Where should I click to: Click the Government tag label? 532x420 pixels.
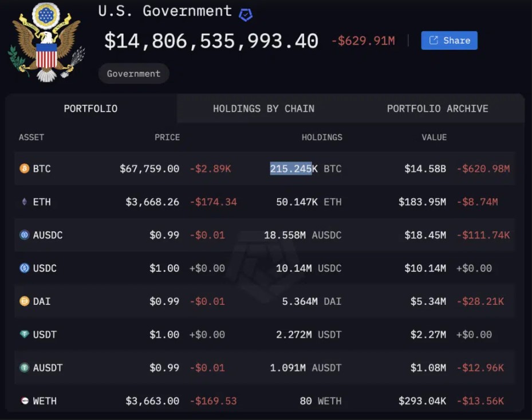coord(133,73)
